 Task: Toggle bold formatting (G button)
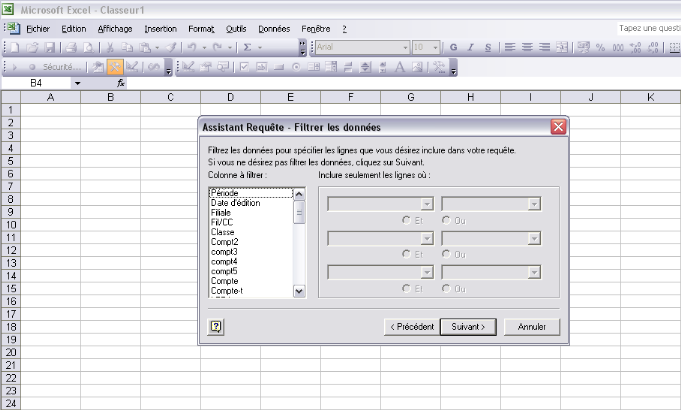[x=453, y=47]
